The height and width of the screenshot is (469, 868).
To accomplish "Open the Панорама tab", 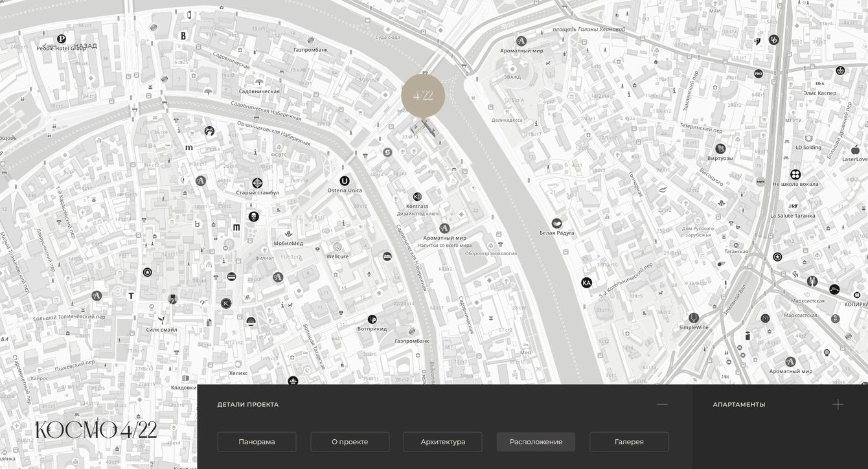I will pos(257,442).
